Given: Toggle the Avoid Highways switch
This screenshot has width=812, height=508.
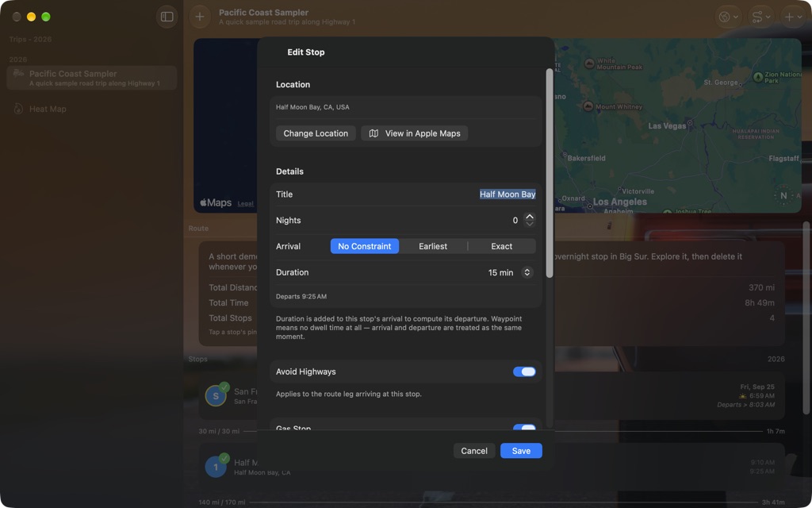Looking at the screenshot, I should [x=524, y=371].
